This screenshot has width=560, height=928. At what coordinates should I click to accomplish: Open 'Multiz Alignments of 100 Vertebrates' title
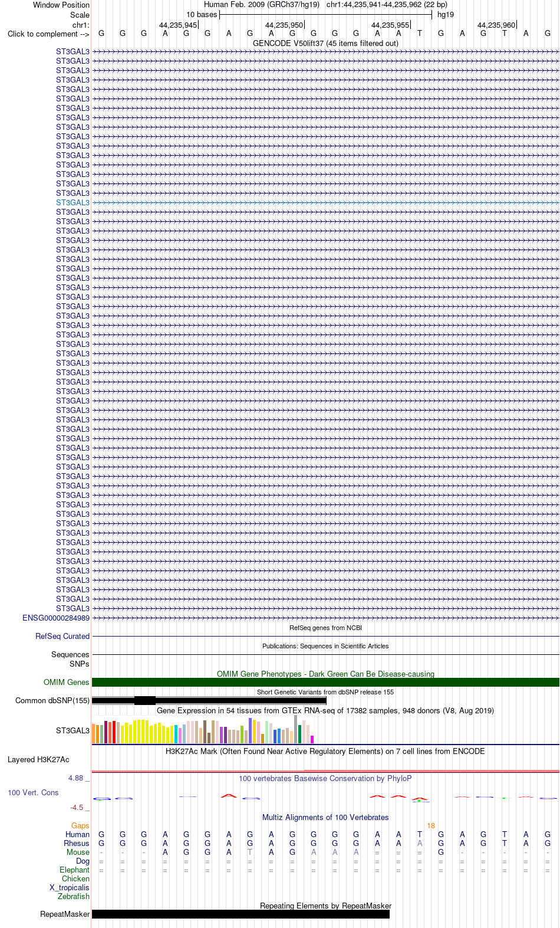[x=325, y=817]
